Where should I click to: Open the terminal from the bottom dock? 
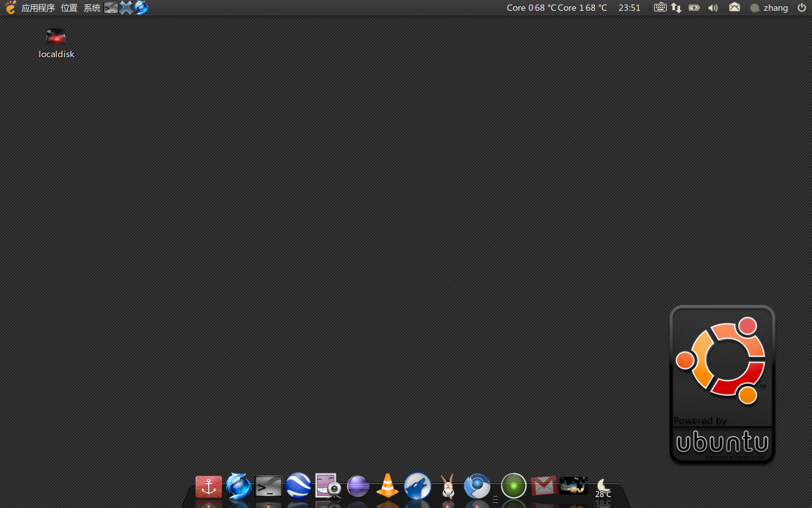coord(268,487)
